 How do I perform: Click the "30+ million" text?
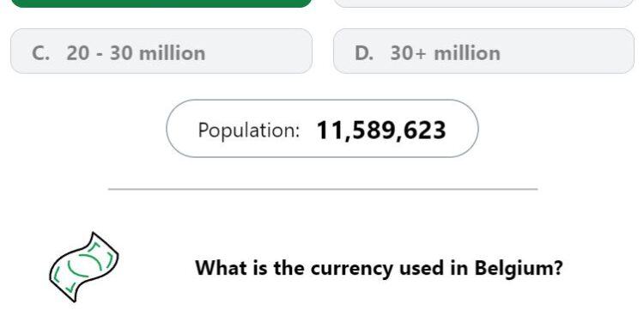tap(445, 53)
